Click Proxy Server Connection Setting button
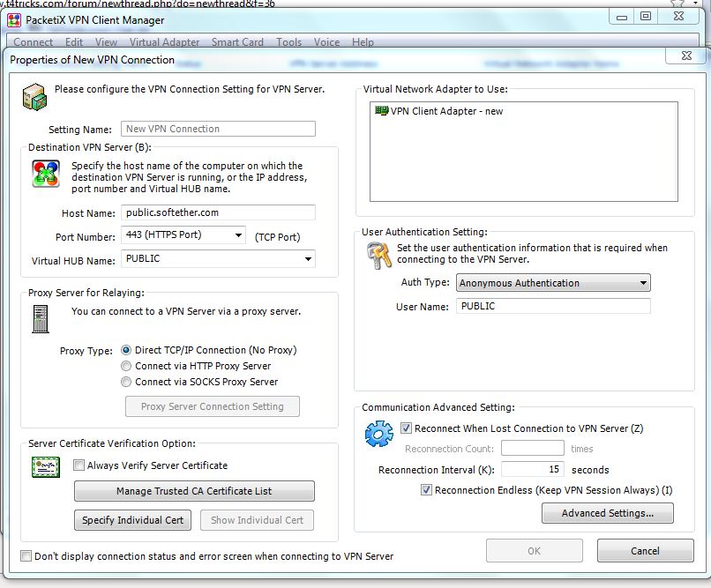Image resolution: width=711 pixels, height=588 pixels. coord(213,406)
